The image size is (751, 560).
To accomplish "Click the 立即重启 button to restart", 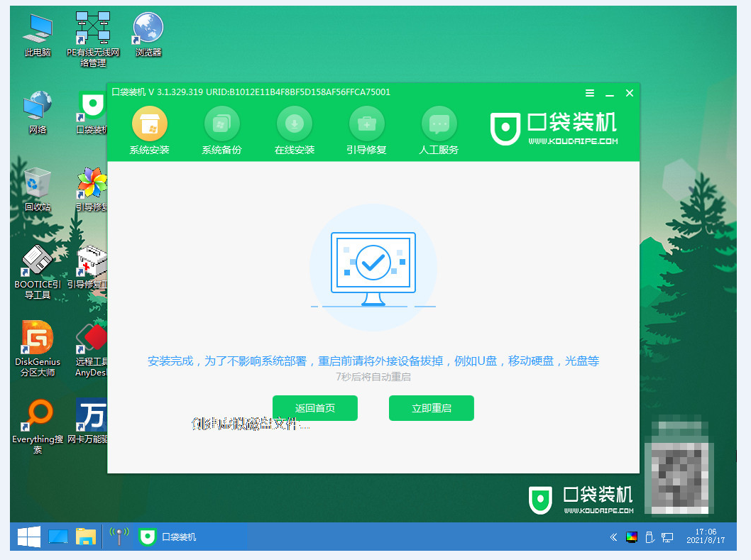I will coord(431,408).
